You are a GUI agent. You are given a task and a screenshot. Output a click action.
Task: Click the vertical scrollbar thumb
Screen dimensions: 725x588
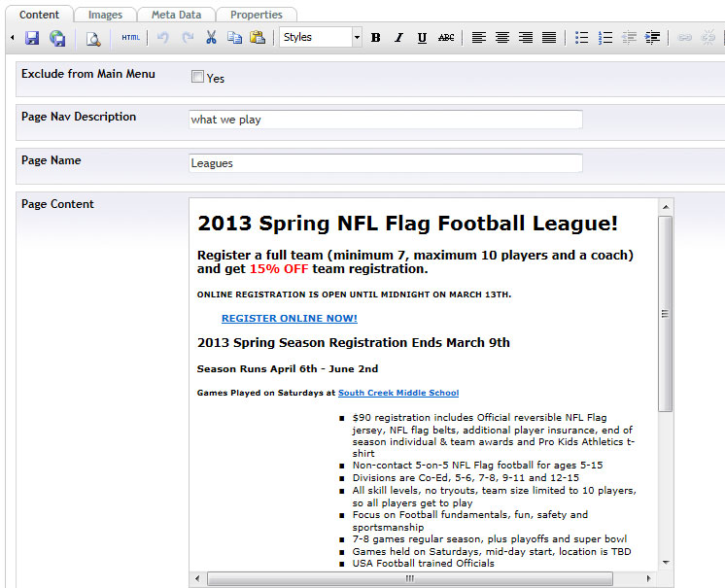click(x=666, y=314)
